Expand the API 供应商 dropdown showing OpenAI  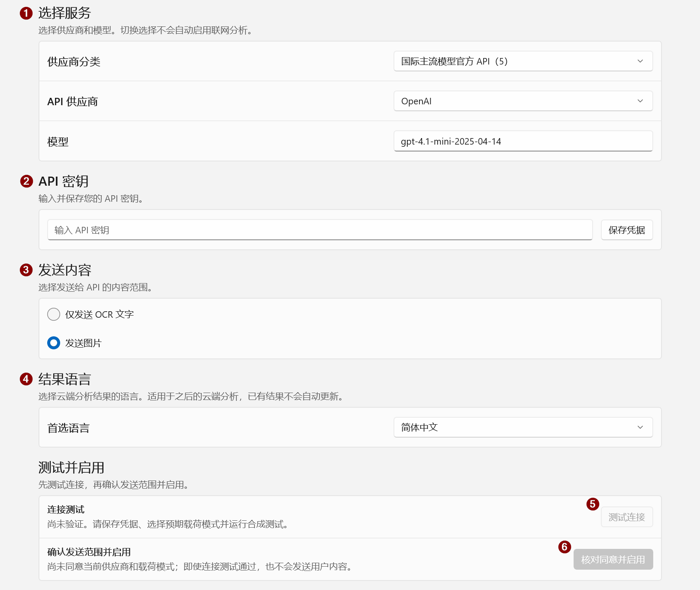coord(523,101)
